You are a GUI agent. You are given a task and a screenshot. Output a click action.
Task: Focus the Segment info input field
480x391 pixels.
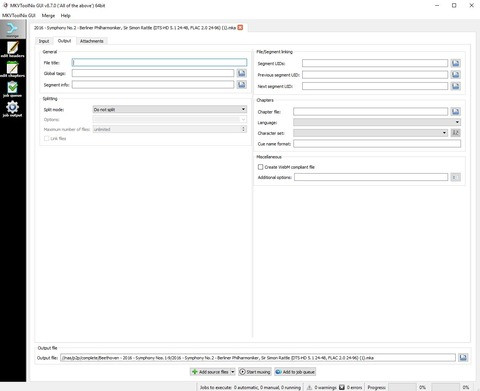pyautogui.click(x=153, y=85)
